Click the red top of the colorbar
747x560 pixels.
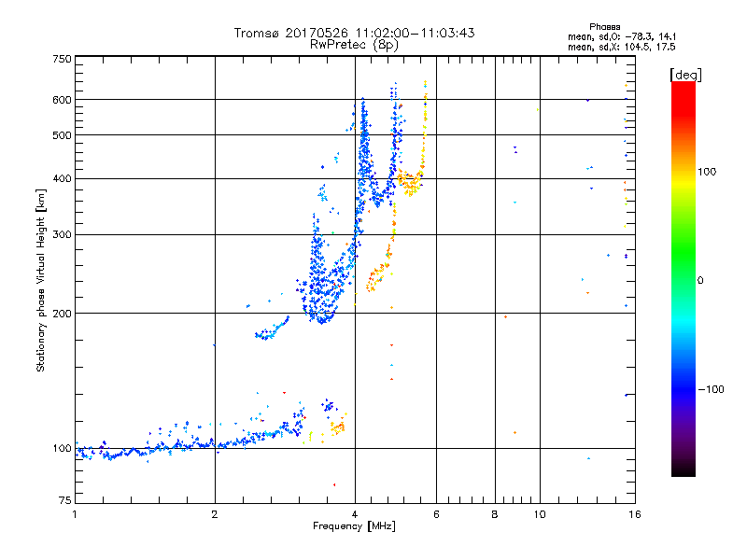[684, 91]
